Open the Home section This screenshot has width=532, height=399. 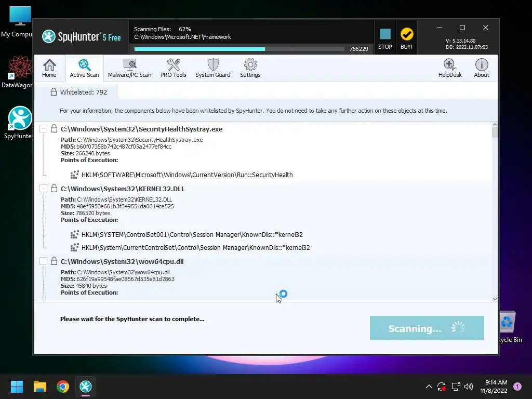pyautogui.click(x=49, y=68)
